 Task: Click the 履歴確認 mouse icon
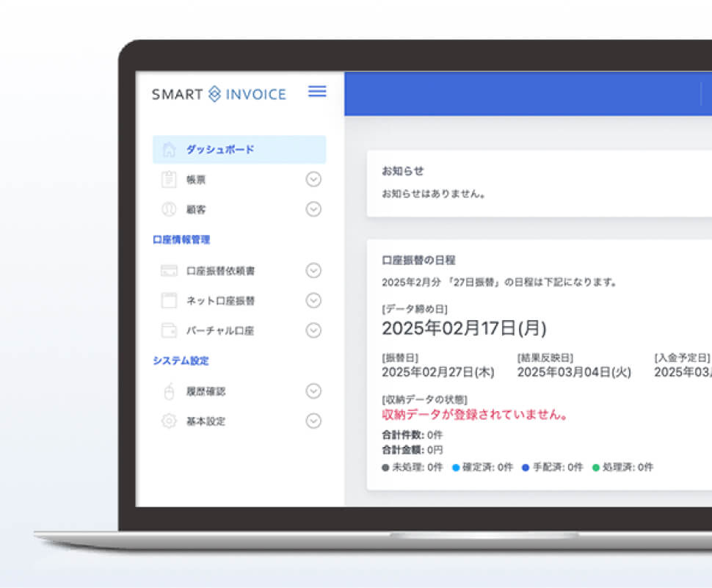169,391
